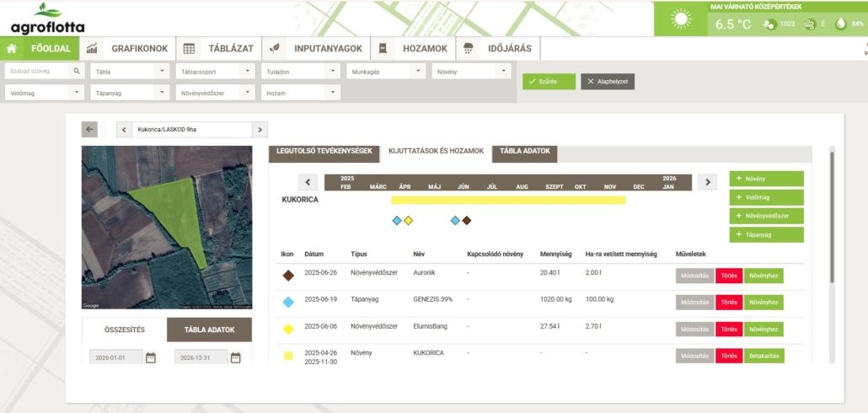Click the search magnifier in free-text field
The image size is (868, 413).
point(77,72)
